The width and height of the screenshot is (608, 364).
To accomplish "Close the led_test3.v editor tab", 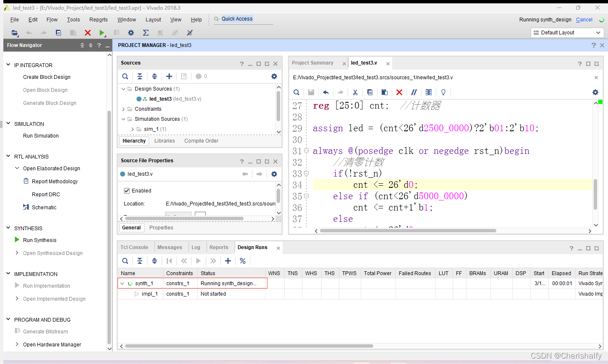I will pyautogui.click(x=388, y=64).
